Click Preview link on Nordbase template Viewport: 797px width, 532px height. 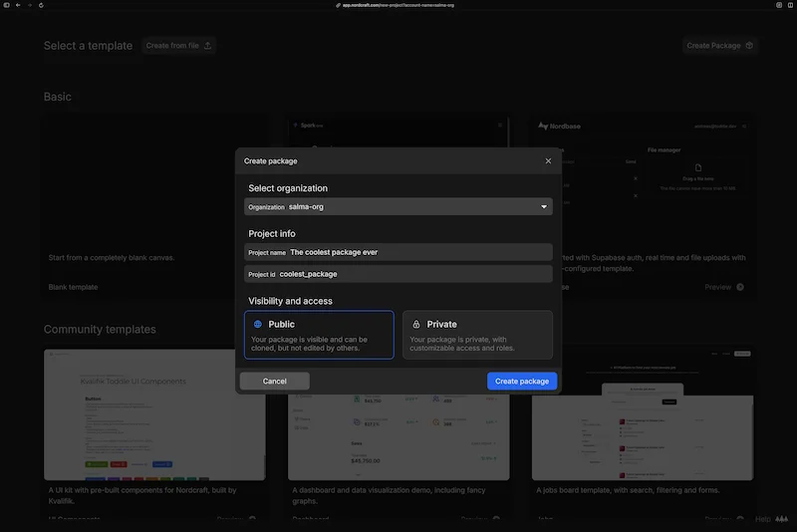[x=717, y=287]
